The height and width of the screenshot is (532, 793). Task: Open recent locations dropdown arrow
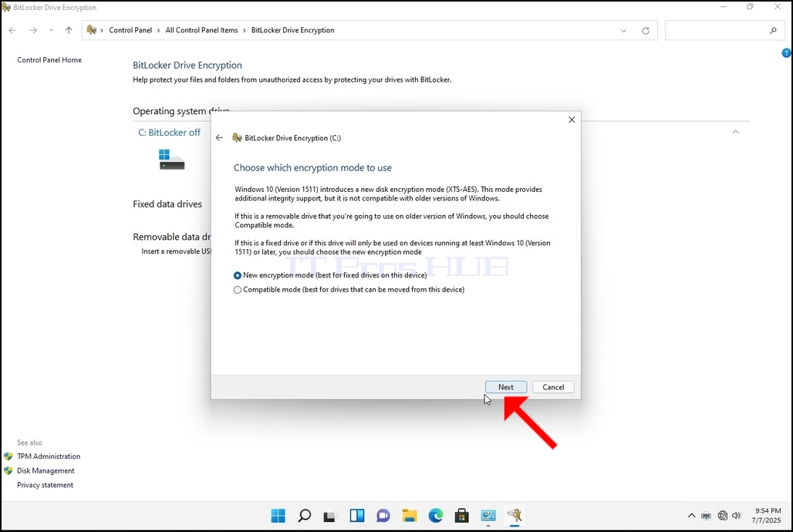click(51, 30)
